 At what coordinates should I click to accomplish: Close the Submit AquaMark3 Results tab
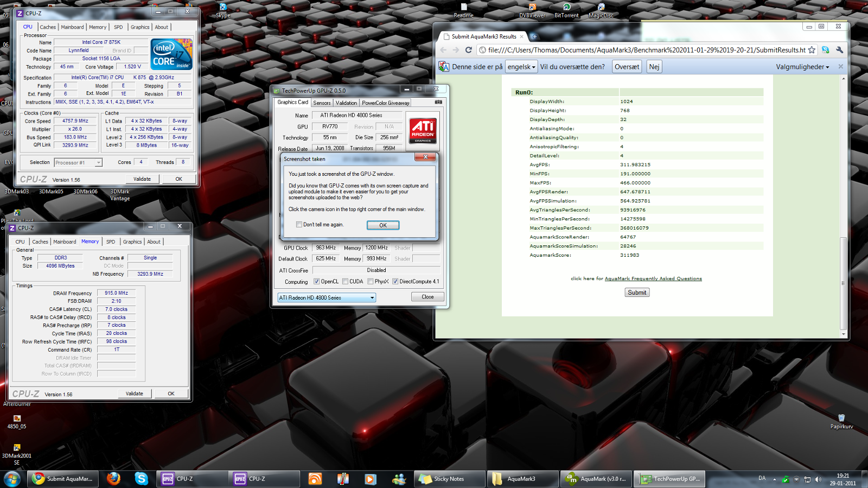[522, 36]
